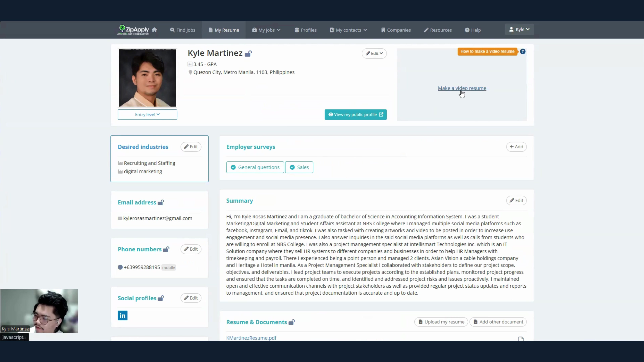This screenshot has height=362, width=644.
Task: Open the My jobs menu
Action: (266, 30)
